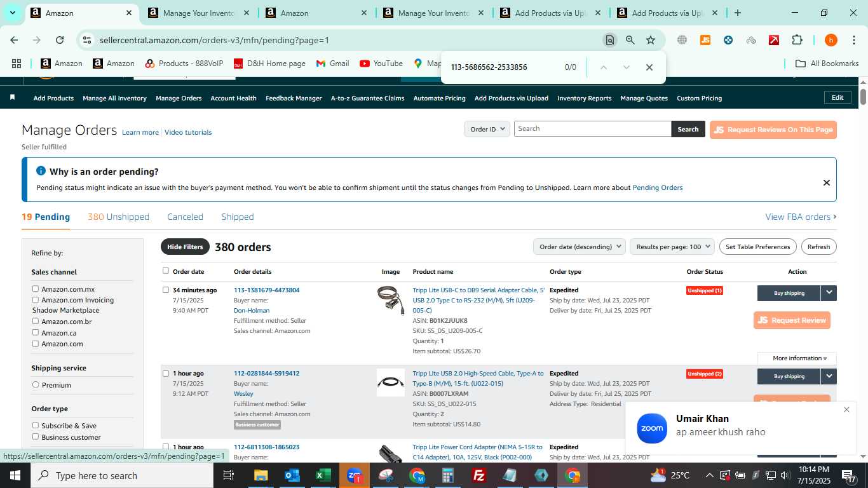The width and height of the screenshot is (868, 488).
Task: Open the apps grid in bookmarks bar
Action: [x=17, y=64]
